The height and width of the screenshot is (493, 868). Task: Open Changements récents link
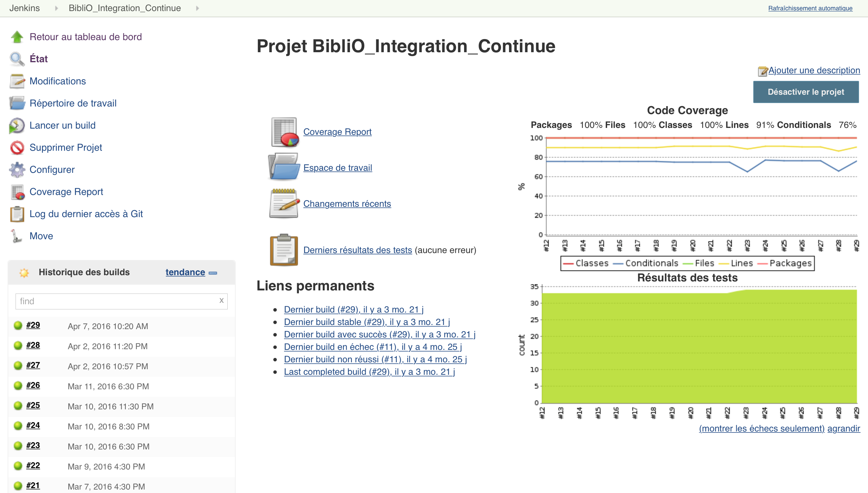[347, 204]
